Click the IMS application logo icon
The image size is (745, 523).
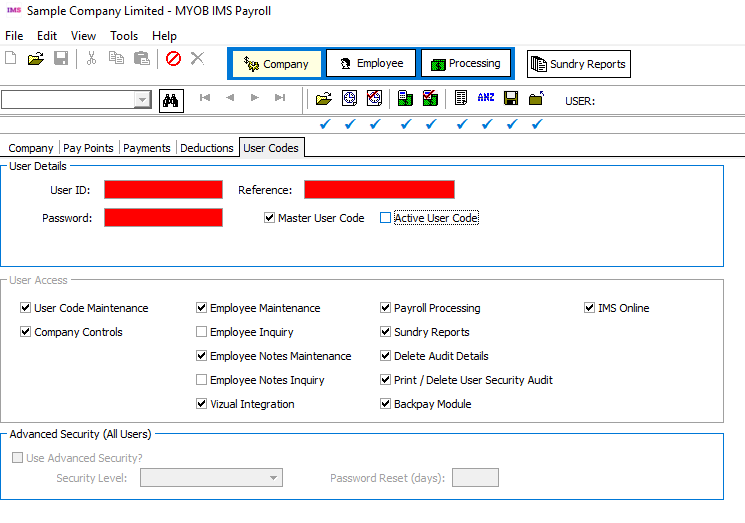pyautogui.click(x=14, y=10)
